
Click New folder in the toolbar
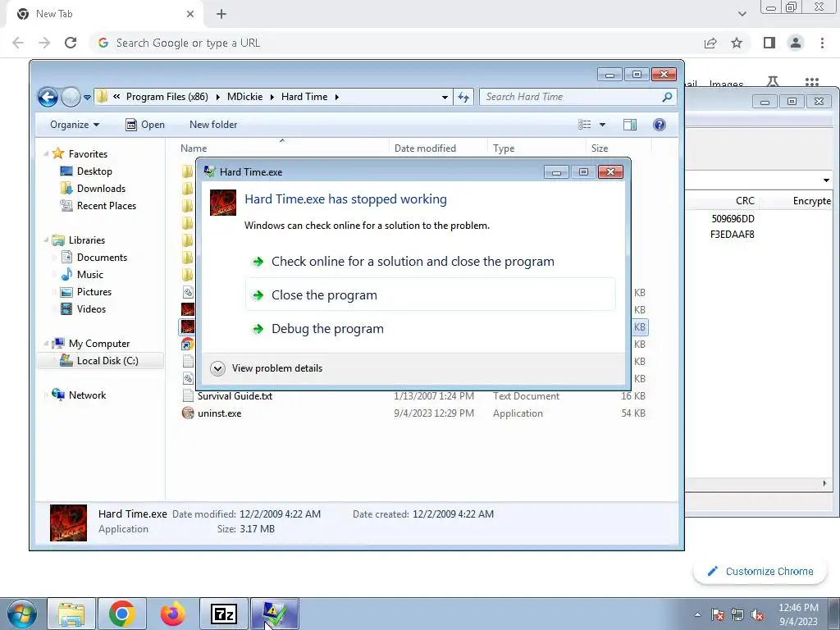pyautogui.click(x=213, y=125)
